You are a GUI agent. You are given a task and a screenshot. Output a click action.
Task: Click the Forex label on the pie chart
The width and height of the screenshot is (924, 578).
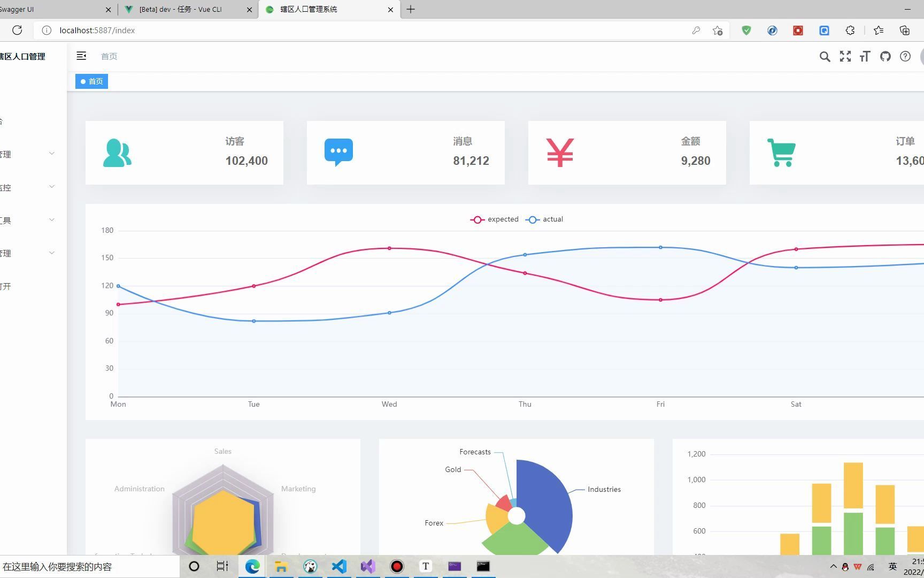click(434, 523)
